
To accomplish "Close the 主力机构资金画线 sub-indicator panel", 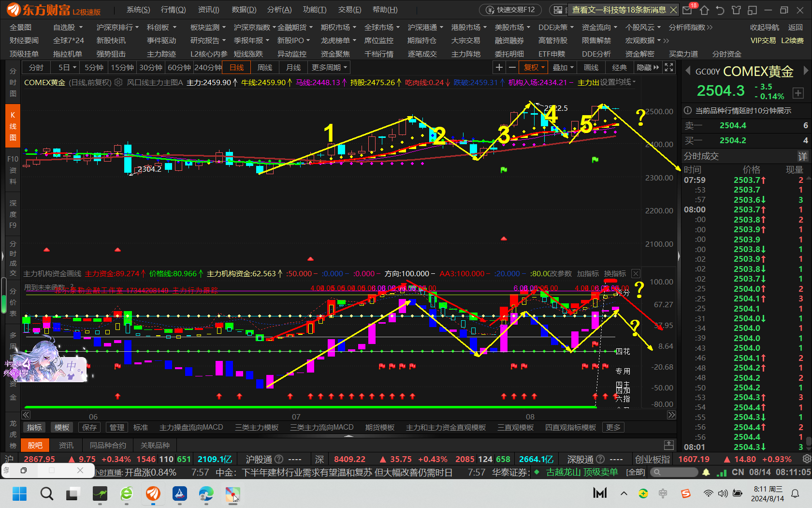I will pyautogui.click(x=636, y=274).
